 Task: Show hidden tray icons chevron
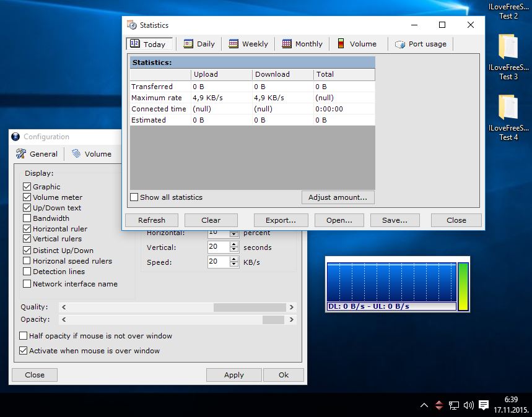(x=424, y=405)
